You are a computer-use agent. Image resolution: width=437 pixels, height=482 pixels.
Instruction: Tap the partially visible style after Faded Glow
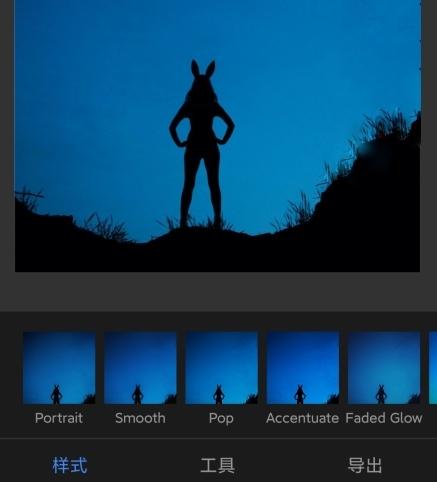(x=433, y=368)
